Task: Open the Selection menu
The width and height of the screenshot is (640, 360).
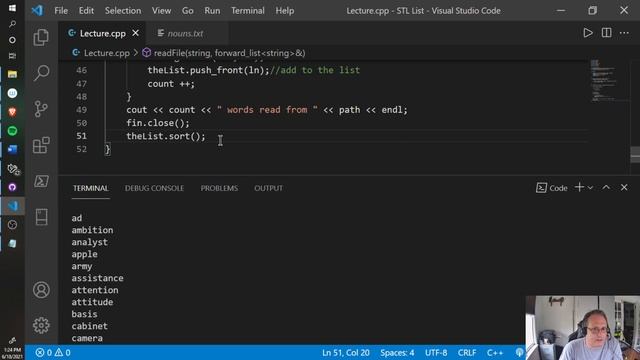Action: pyautogui.click(x=123, y=11)
